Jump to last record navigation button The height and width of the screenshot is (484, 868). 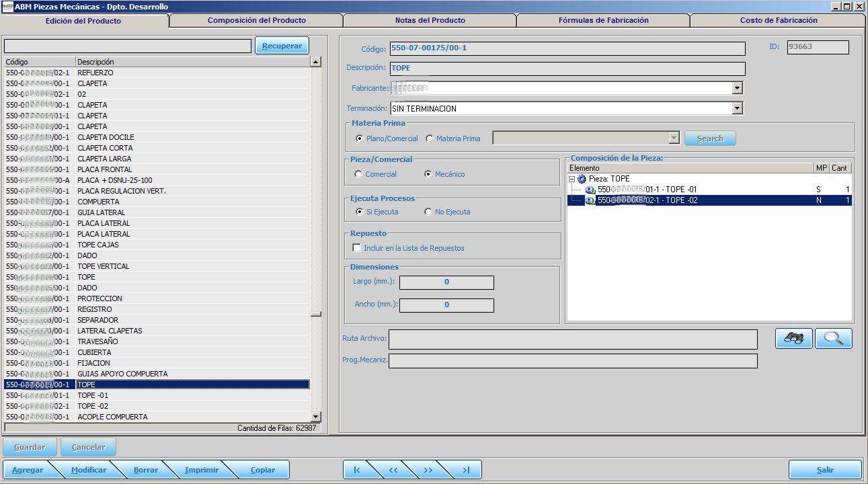pyautogui.click(x=465, y=470)
